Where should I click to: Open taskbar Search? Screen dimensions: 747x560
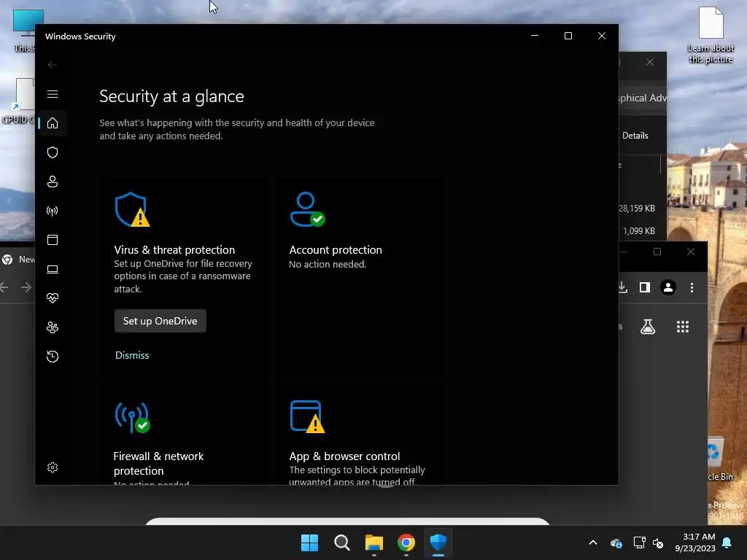coord(341,542)
